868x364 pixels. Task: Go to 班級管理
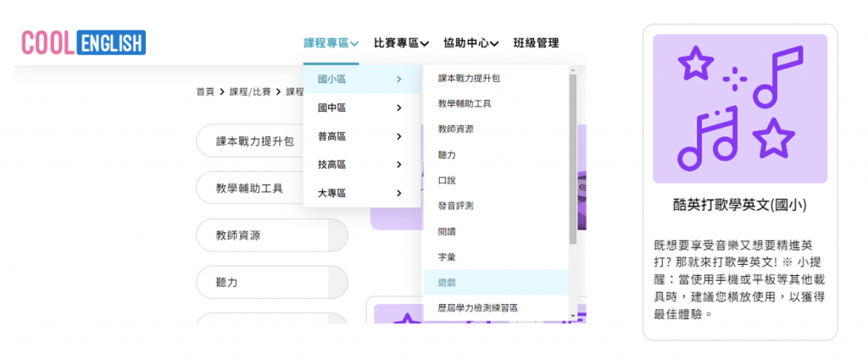coord(536,43)
